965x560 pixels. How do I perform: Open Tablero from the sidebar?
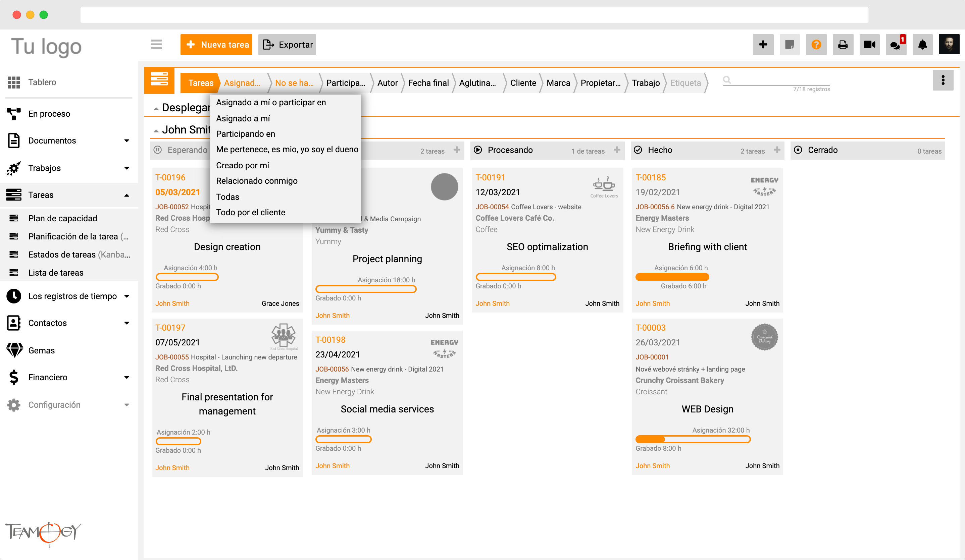[x=42, y=82]
